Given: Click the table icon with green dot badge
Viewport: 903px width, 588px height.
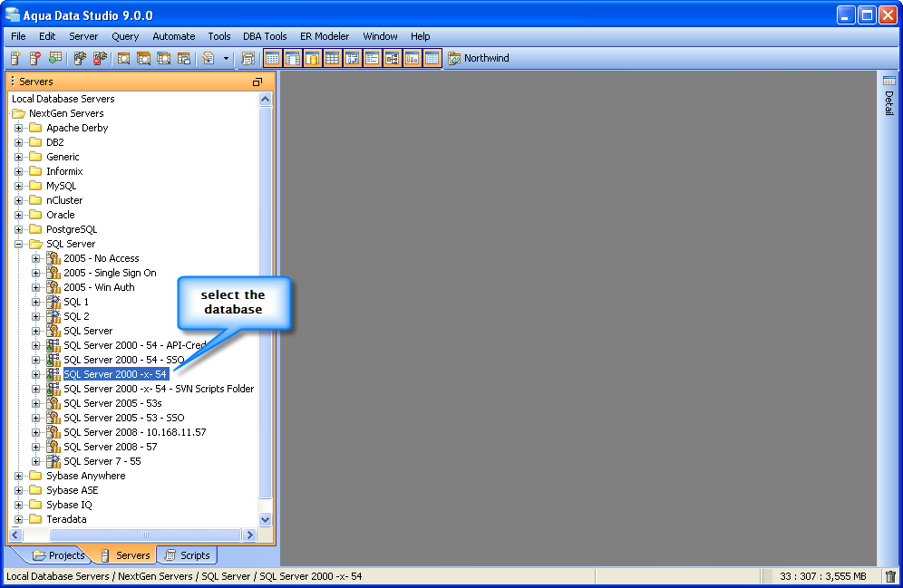Looking at the screenshot, I should click(x=55, y=58).
